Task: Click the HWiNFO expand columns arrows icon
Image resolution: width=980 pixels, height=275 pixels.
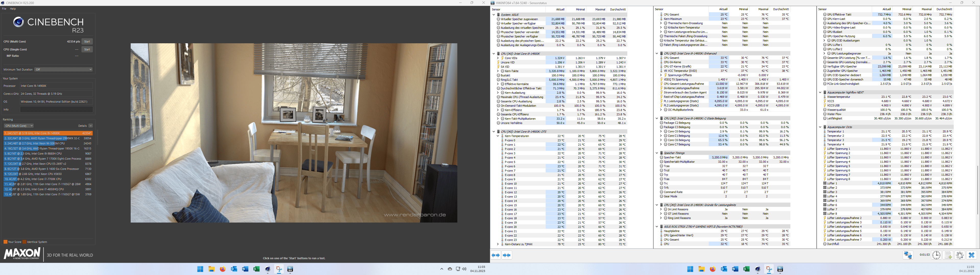Action: (x=495, y=255)
